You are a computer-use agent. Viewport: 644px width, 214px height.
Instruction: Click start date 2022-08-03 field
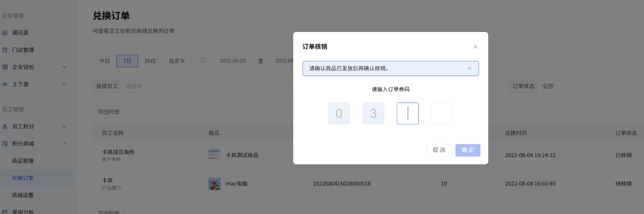pyautogui.click(x=233, y=61)
